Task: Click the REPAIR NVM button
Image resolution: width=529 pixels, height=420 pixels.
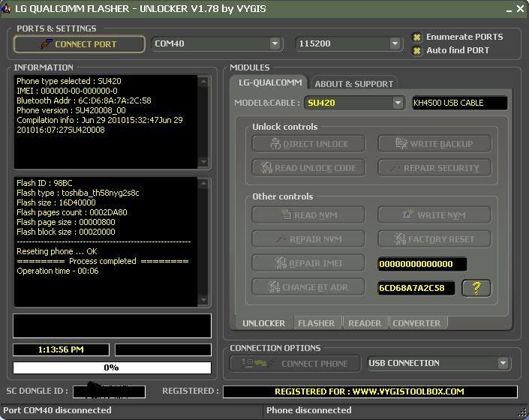Action: 308,239
